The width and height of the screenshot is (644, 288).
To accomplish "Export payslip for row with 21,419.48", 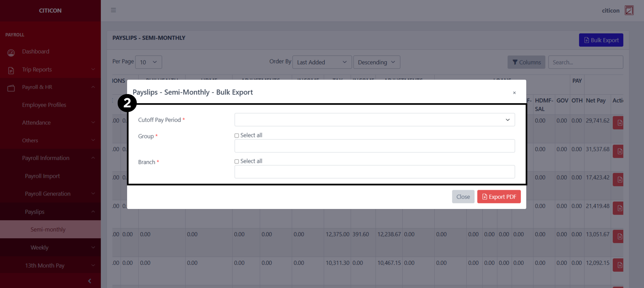I will [618, 208].
